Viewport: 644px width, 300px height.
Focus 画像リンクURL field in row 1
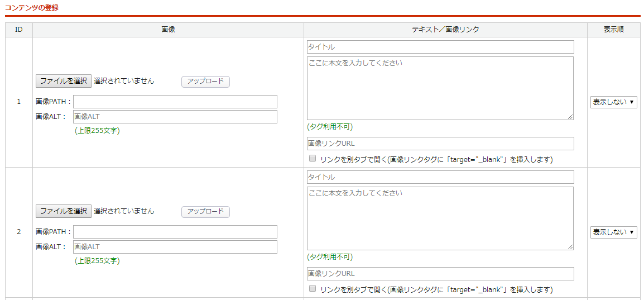pyautogui.click(x=440, y=144)
